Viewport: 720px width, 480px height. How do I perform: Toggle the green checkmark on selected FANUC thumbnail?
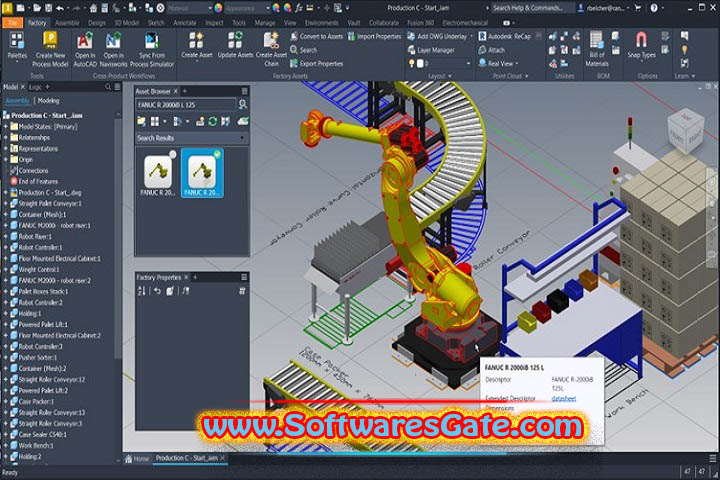point(217,154)
